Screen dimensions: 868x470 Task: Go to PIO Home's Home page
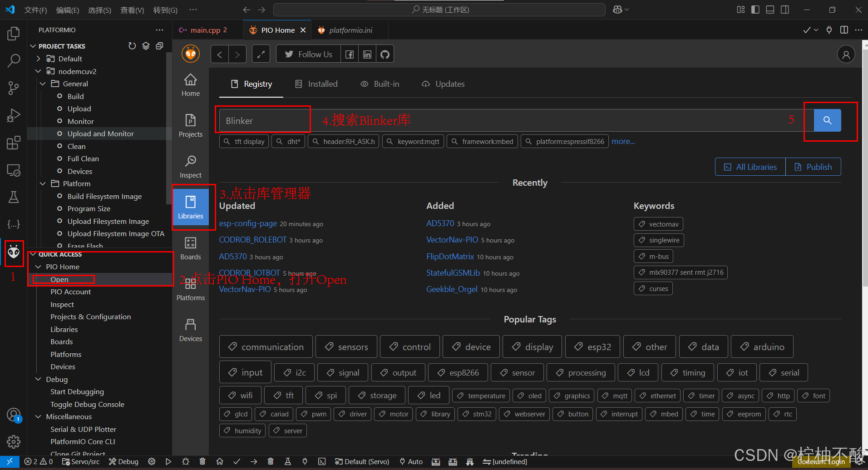191,85
